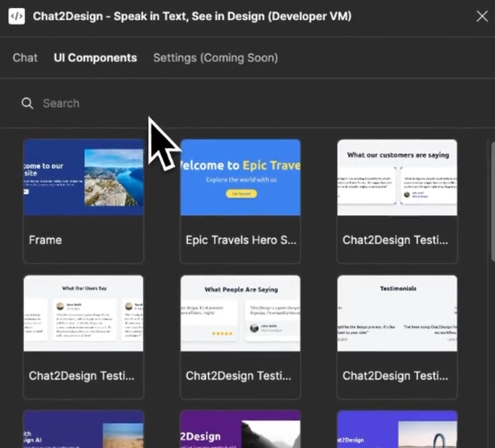Click the Chat2Design plugin code icon
Viewport: 495px width, 448px height.
click(16, 16)
